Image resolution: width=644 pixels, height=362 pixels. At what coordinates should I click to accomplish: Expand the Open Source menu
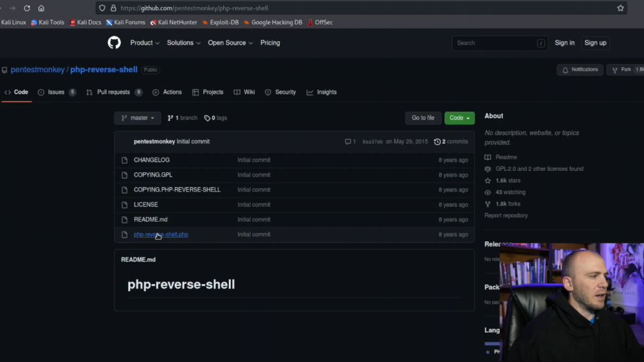[230, 43]
